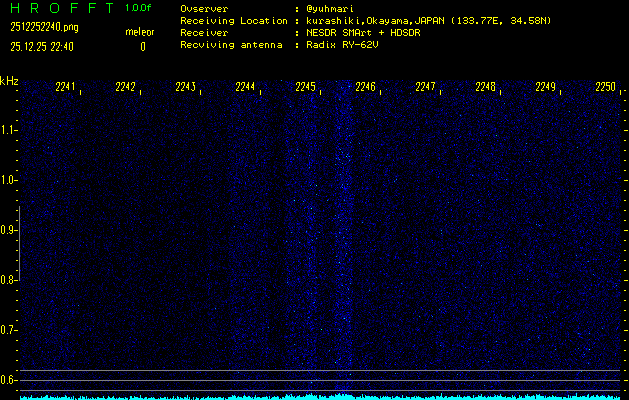Click the meteor label
This screenshot has height=400, width=629.
[x=140, y=32]
